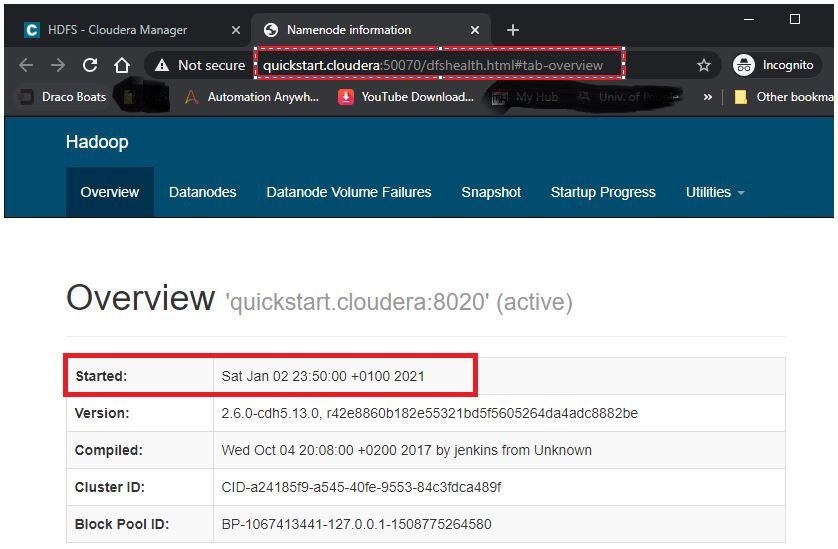Close the Namenode information tab
The width and height of the screenshot is (838, 549).
475,30
